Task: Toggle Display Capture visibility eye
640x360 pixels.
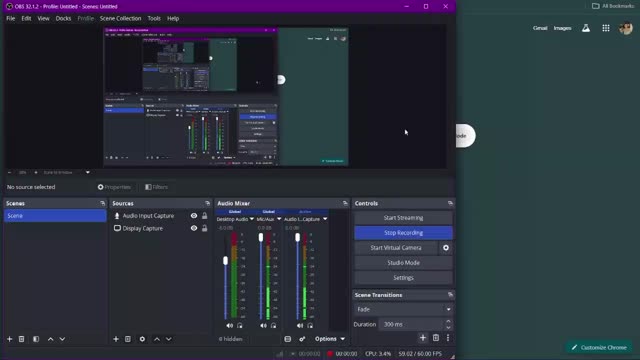Action: [194, 229]
